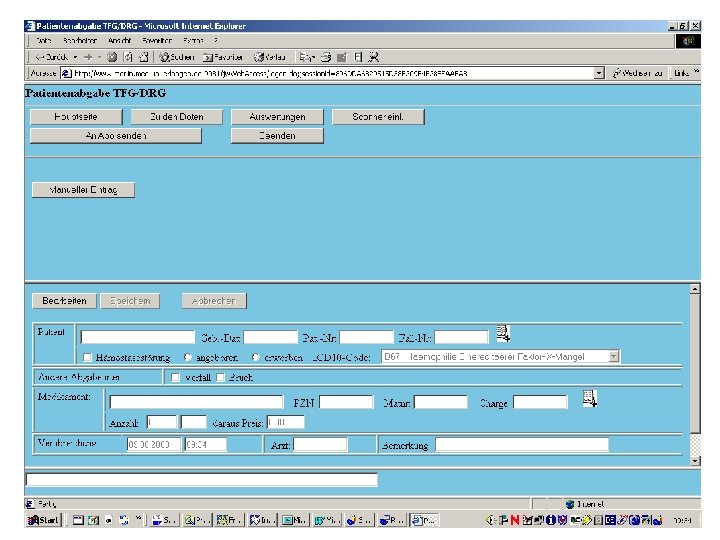Screen dimensions: 720x540
Task: Click the Edit page icon in toolbar
Action: pyautogui.click(x=342, y=57)
